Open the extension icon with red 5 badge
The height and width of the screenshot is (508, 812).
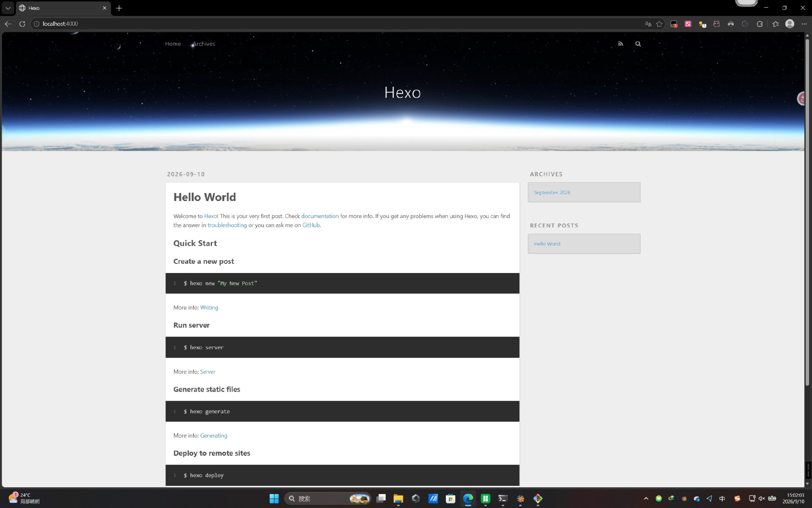pyautogui.click(x=674, y=24)
